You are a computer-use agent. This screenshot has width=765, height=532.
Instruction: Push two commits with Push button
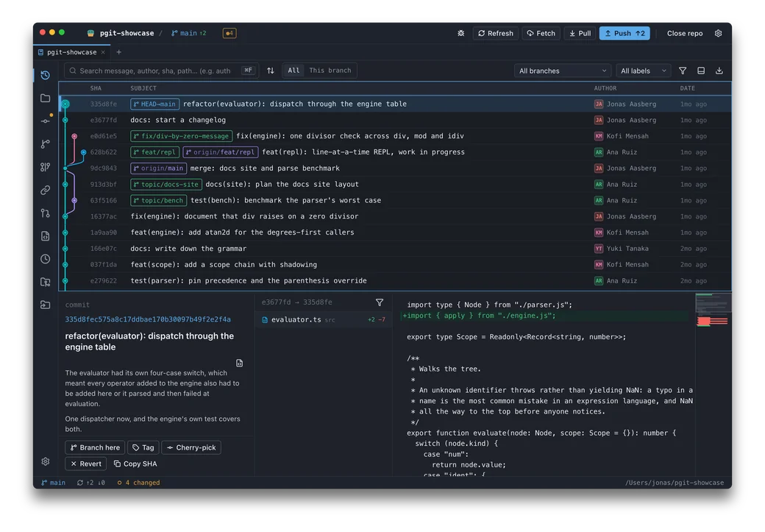click(625, 33)
